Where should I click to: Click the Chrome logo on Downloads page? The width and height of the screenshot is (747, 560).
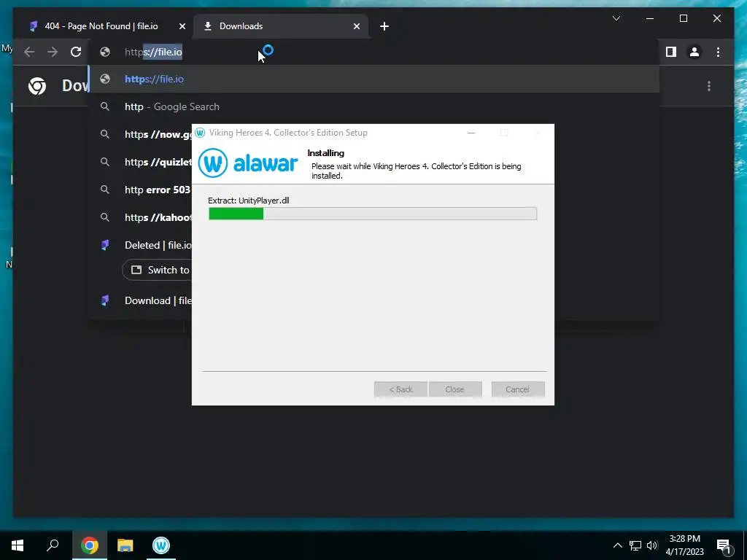(x=37, y=86)
